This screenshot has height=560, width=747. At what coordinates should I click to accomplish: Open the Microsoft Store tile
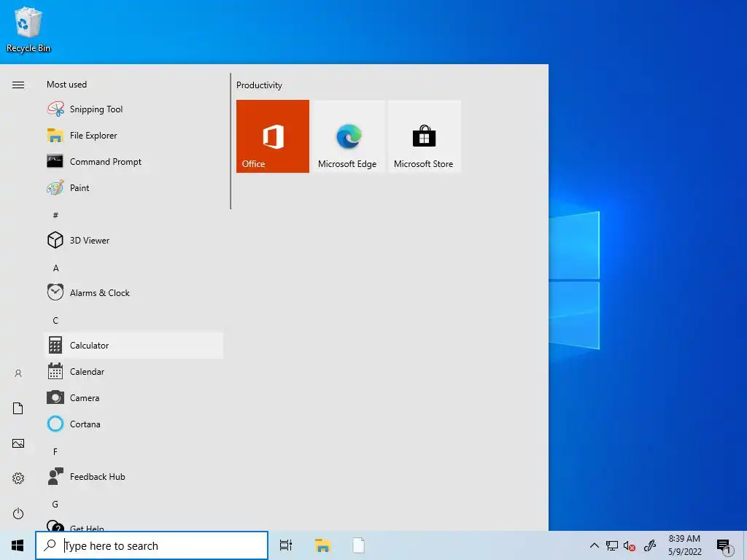pyautogui.click(x=424, y=136)
